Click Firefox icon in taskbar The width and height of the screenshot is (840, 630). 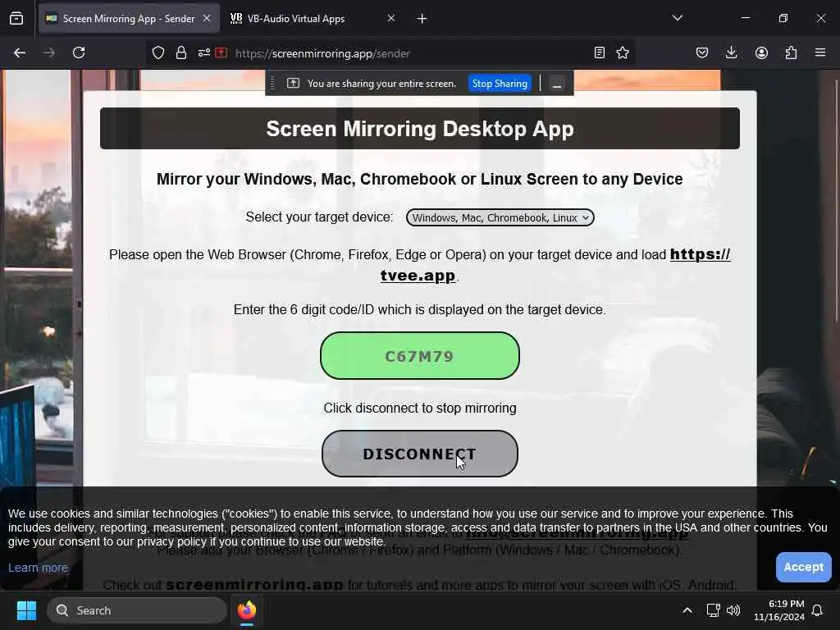pyautogui.click(x=247, y=610)
